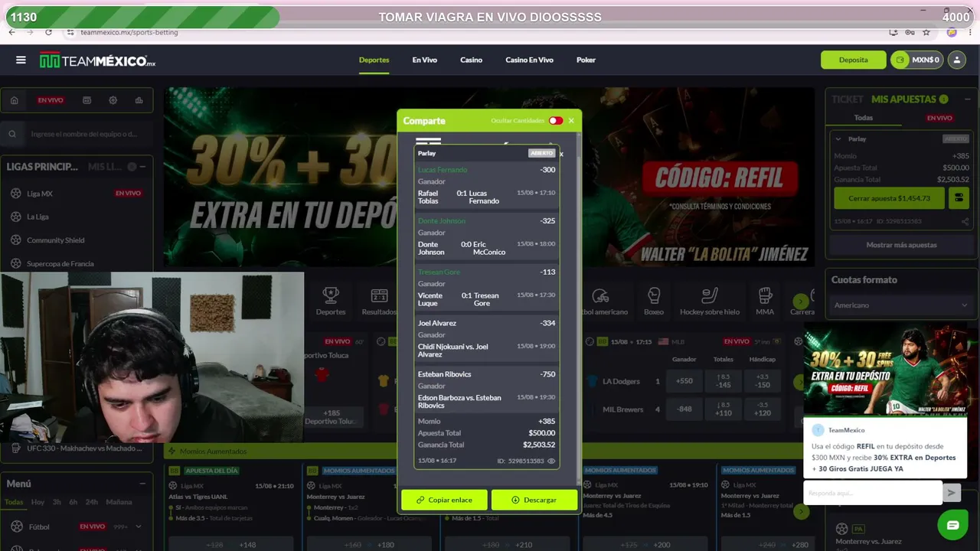The image size is (980, 551).
Task: Pick LA Dodgers Ganador odds +550
Action: [x=684, y=381]
